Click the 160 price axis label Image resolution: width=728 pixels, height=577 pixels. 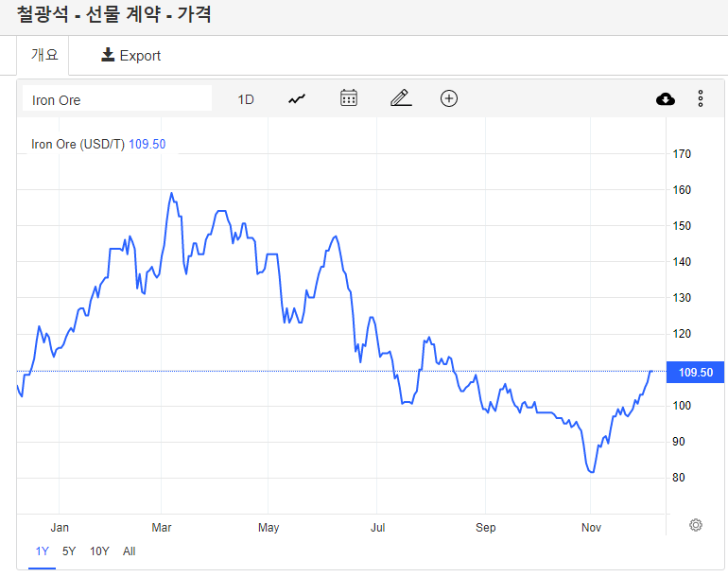coord(682,189)
